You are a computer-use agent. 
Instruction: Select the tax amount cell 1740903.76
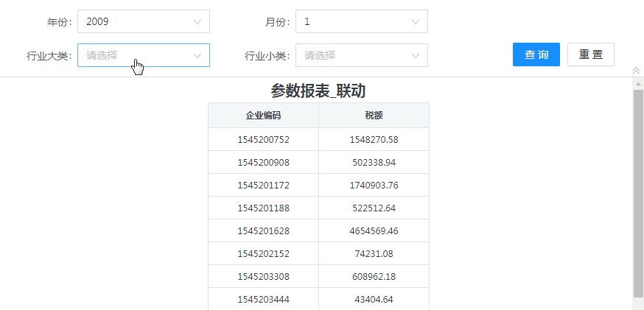point(374,185)
